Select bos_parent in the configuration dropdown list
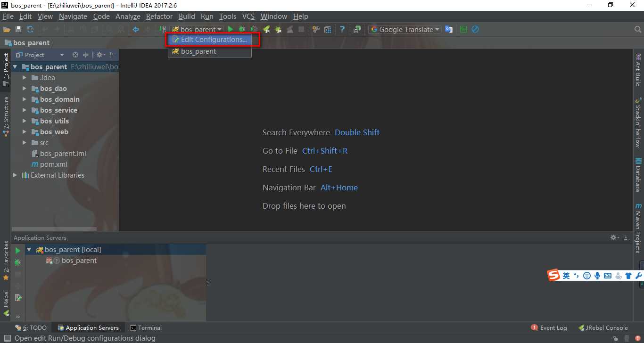Image resolution: width=644 pixels, height=343 pixels. point(209,51)
